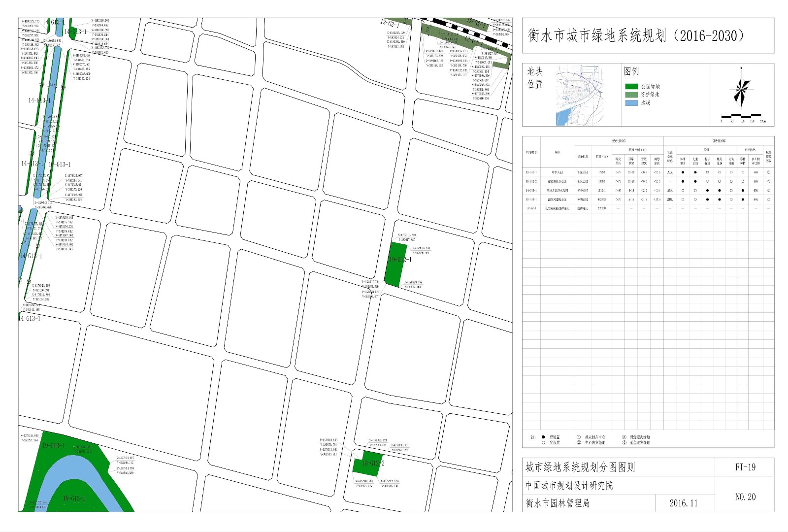Click the hollow circle in the notes legend

coord(543,443)
